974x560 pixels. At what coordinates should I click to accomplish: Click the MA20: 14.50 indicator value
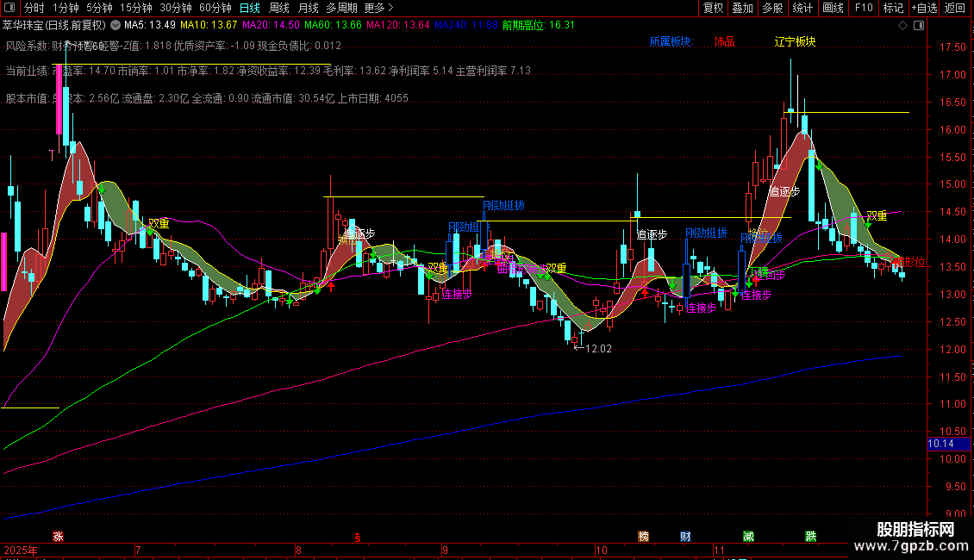pos(271,26)
